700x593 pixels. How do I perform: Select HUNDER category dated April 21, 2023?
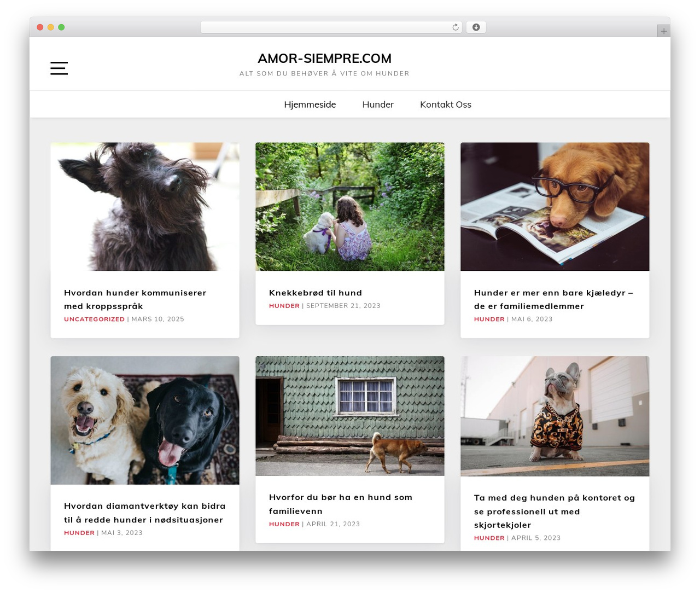pyautogui.click(x=284, y=524)
